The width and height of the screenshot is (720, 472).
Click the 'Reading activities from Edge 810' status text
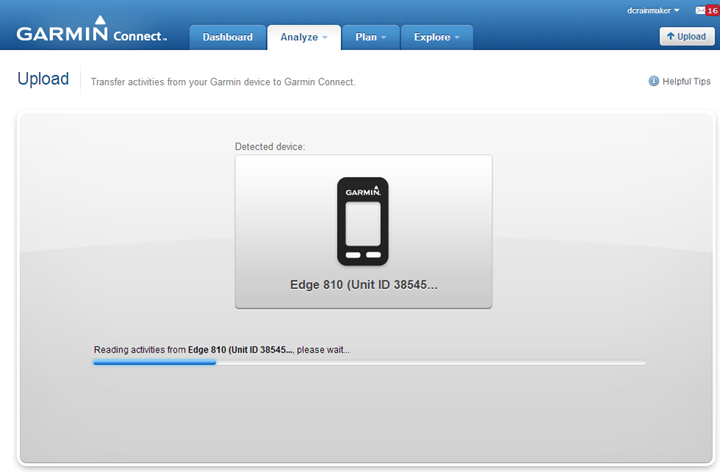222,350
